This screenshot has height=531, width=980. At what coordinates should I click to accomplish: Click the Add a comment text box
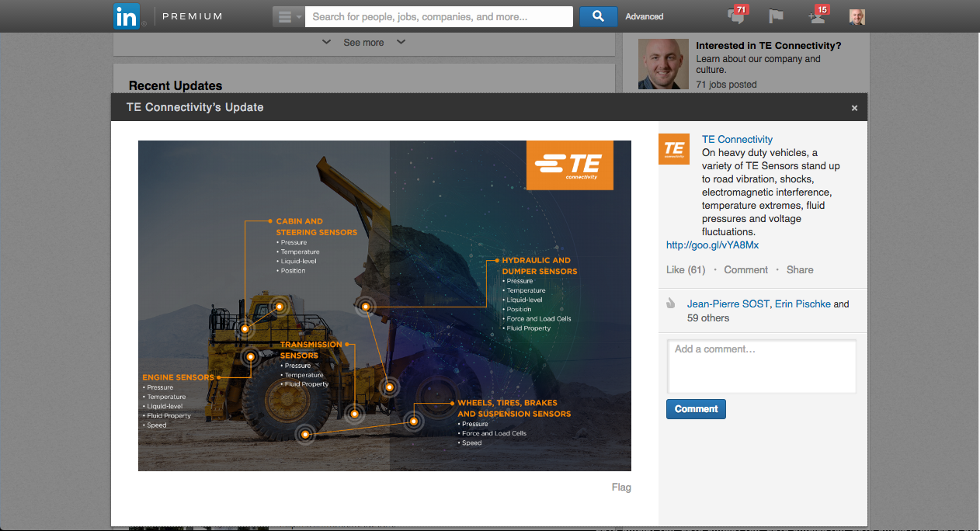point(761,366)
